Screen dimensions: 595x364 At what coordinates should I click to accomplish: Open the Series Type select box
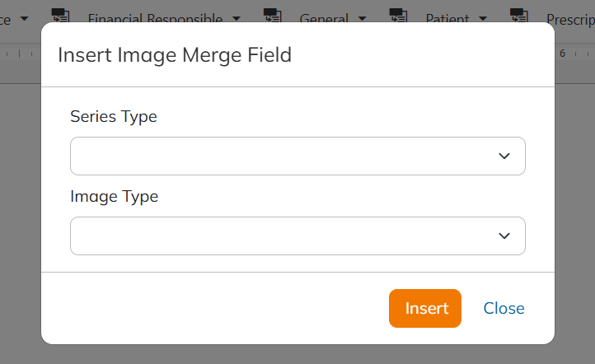pyautogui.click(x=297, y=156)
